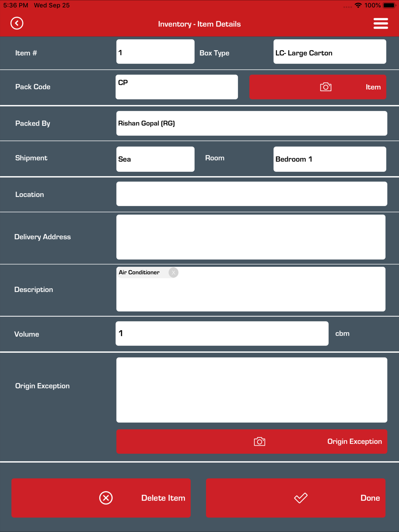Viewport: 399px width, 532px height.
Task: Tap the Origin Exception button's text label
Action: point(354,442)
